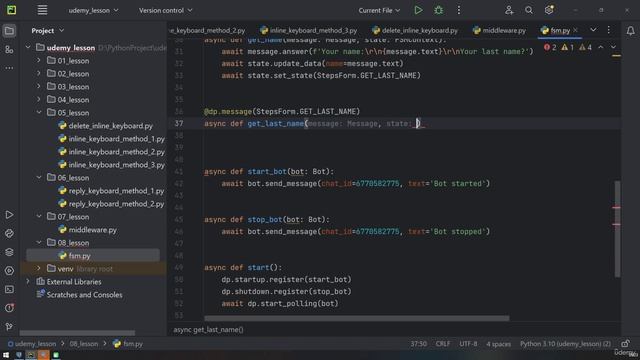Toggle read-only lock icon in status bar

626,344
